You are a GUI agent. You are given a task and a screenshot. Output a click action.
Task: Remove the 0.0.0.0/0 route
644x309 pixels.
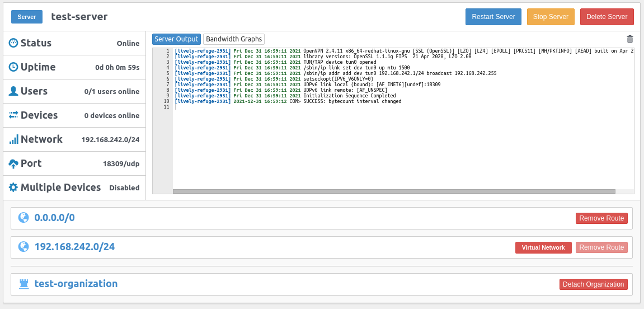click(601, 218)
